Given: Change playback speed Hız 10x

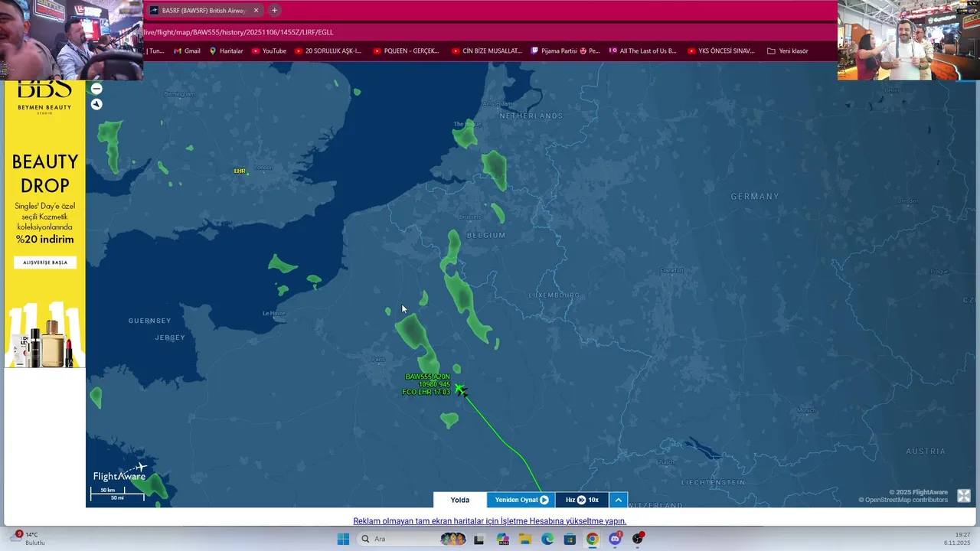Looking at the screenshot, I should [582, 500].
